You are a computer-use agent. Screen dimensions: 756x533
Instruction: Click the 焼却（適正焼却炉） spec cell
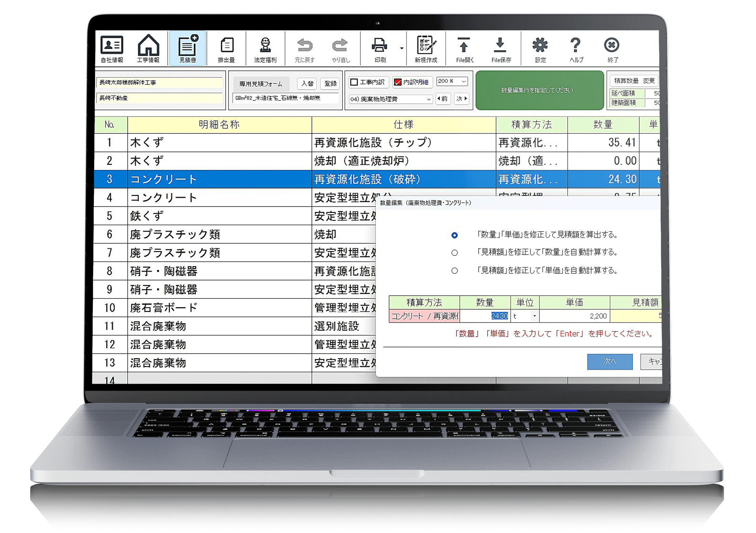403,161
